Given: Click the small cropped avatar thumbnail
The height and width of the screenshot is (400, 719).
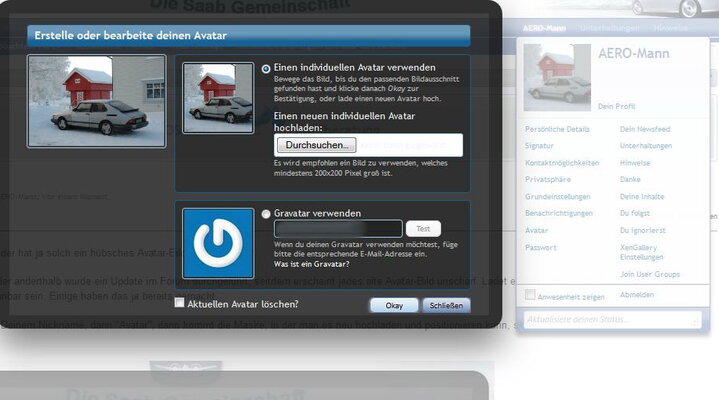Looking at the screenshot, I should point(218,98).
